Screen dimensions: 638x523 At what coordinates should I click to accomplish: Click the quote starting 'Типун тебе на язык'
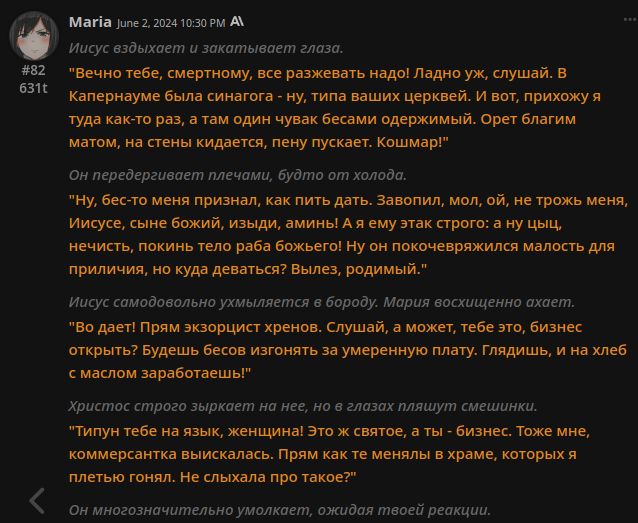[x=329, y=454]
